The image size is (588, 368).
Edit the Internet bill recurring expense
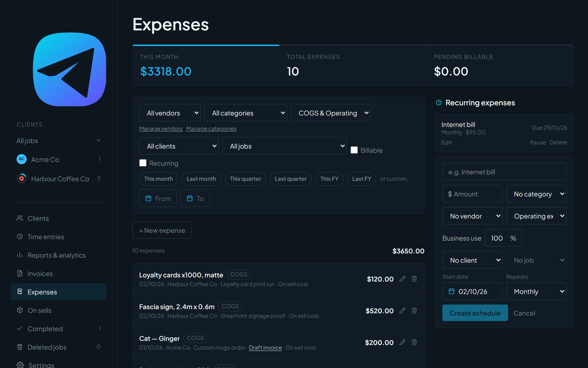click(x=446, y=142)
